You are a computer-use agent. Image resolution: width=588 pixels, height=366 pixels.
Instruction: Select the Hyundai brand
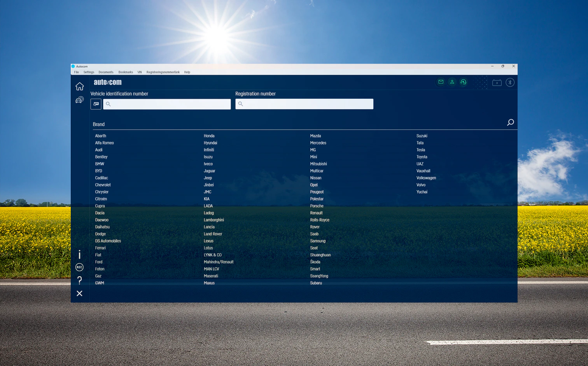tap(210, 143)
